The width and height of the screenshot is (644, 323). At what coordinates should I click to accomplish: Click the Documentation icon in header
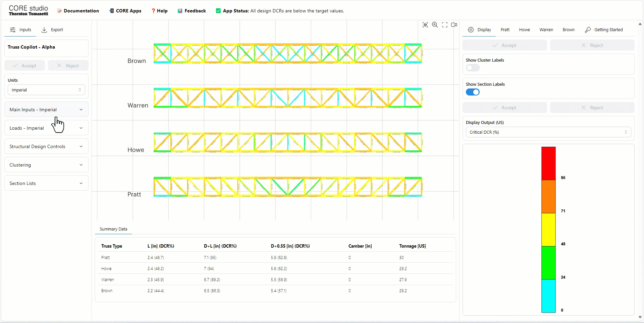pos(59,11)
